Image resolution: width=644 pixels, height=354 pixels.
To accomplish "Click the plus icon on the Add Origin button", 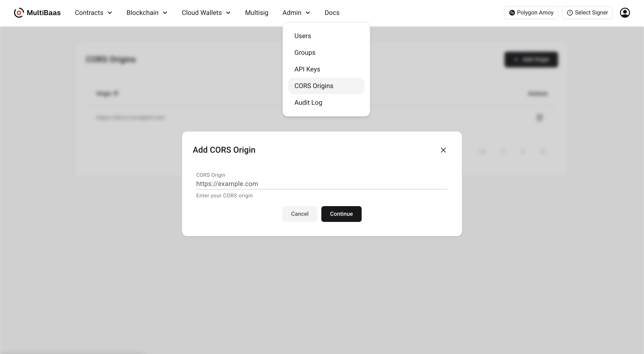I will point(516,60).
